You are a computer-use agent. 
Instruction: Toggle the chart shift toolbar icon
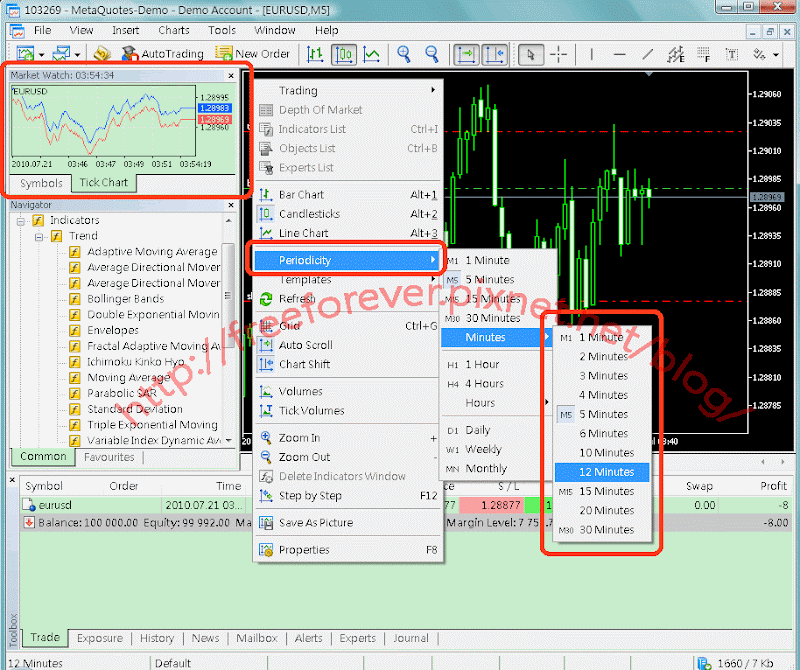point(495,54)
